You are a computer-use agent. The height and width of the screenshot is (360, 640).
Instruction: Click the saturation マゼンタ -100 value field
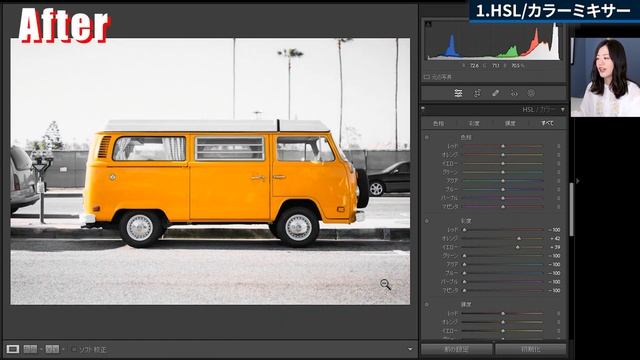[554, 291]
